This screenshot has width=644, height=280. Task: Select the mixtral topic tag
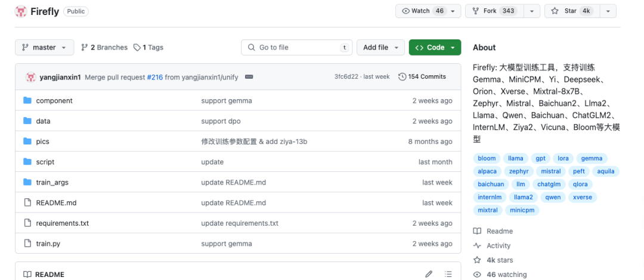coord(488,210)
